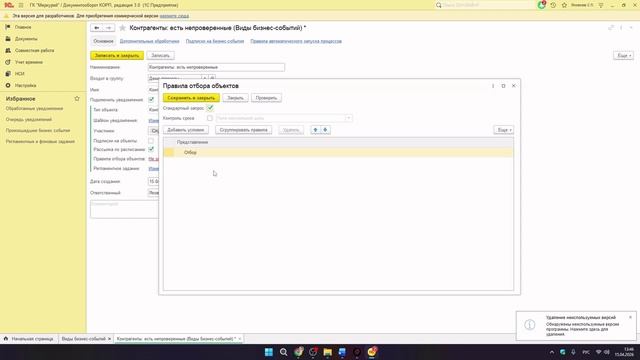Click the 1C application icon in taskbar
Viewport: 640px width, 360px height.
pos(372,352)
